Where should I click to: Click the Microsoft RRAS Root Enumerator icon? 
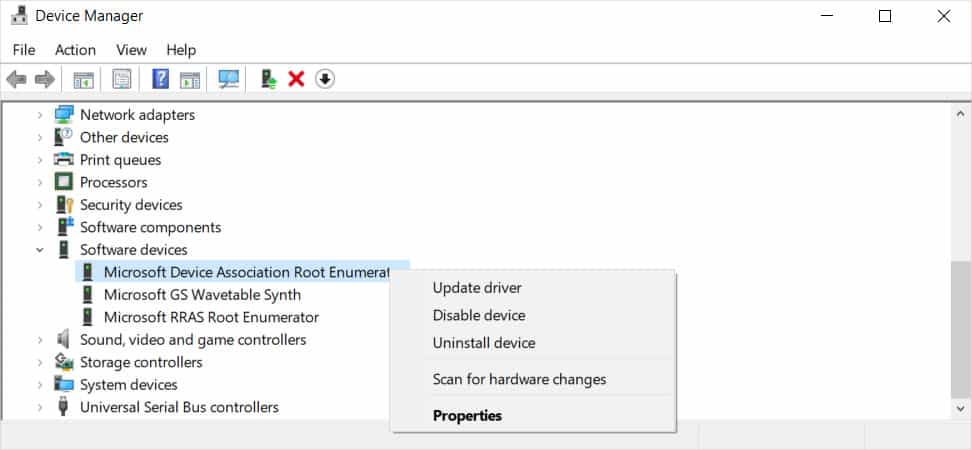tap(88, 317)
